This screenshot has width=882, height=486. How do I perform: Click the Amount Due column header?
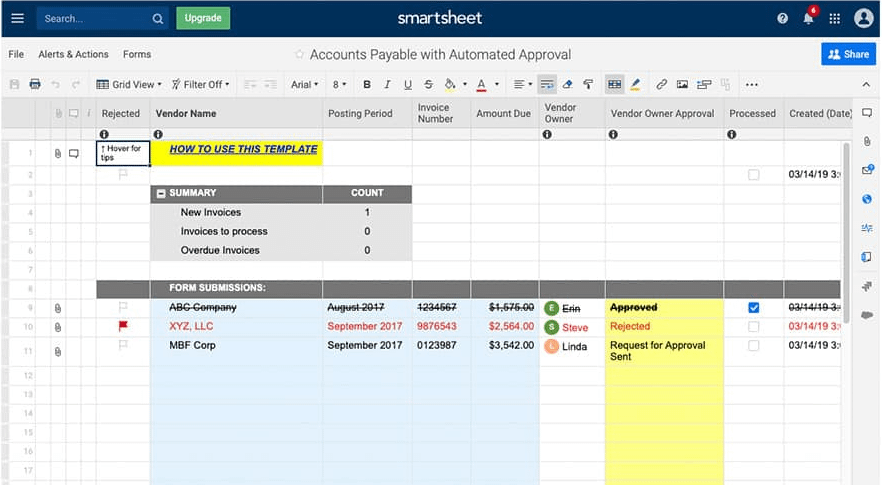[503, 114]
